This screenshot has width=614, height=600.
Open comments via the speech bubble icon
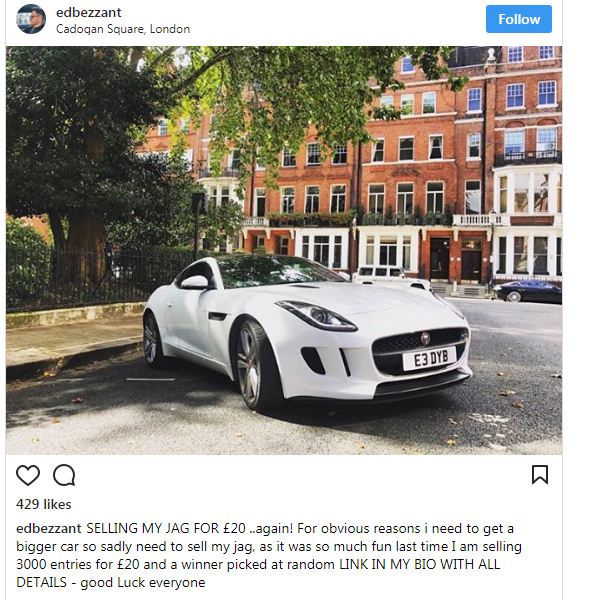[64, 475]
